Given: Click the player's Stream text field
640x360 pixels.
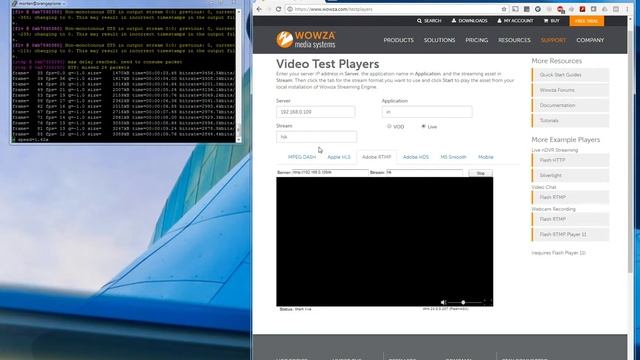Looking at the screenshot, I should (x=424, y=173).
